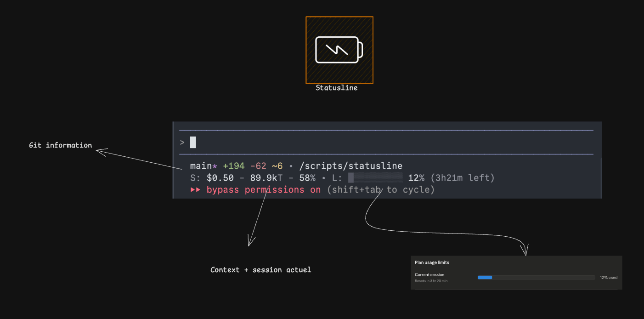This screenshot has height=319, width=644.
Task: Click the battery icon above Statusline
Action: pyautogui.click(x=339, y=50)
